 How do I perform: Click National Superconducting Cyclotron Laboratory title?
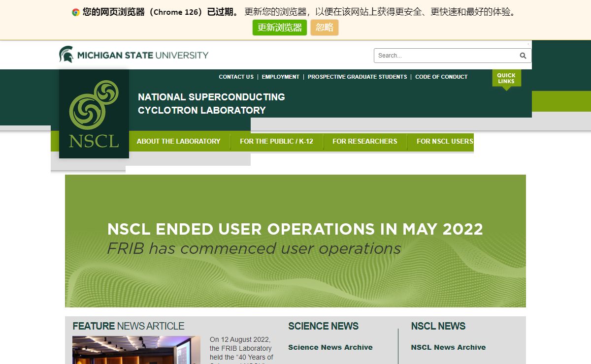coord(211,104)
